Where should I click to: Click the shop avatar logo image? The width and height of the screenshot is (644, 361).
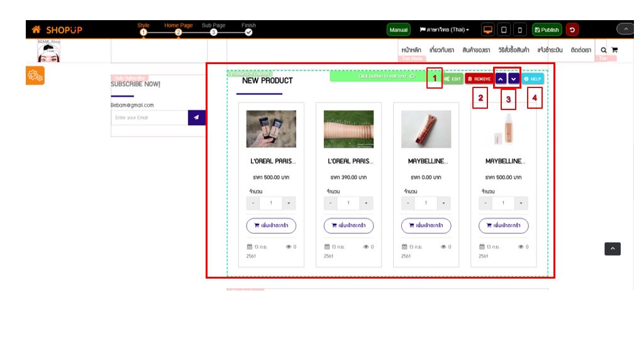(48, 51)
